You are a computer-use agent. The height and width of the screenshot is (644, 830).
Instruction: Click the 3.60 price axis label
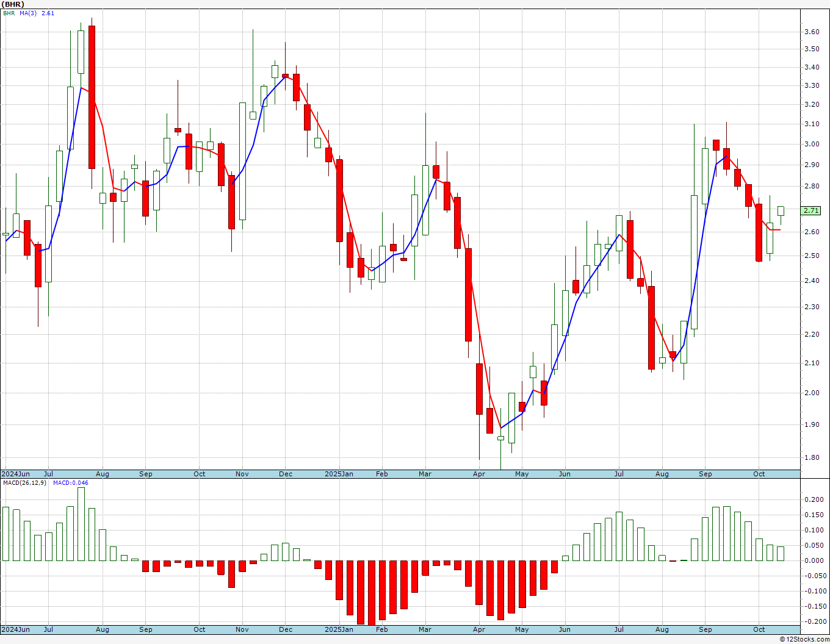[812, 32]
